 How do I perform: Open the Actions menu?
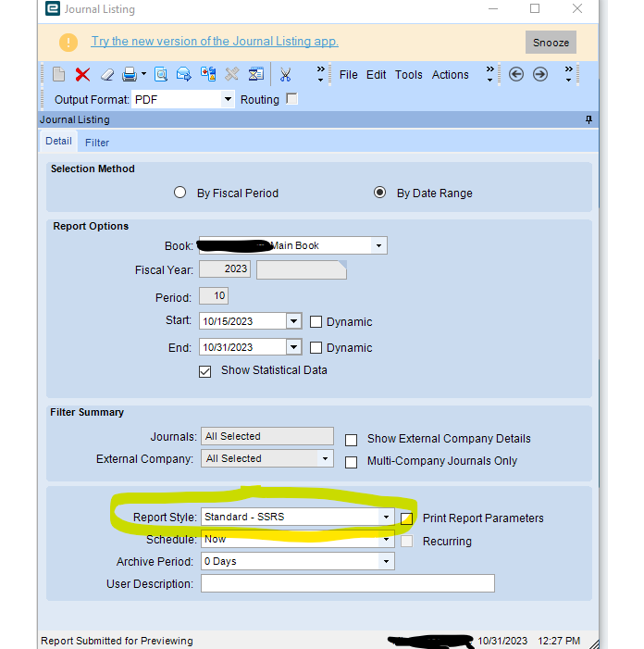[450, 75]
